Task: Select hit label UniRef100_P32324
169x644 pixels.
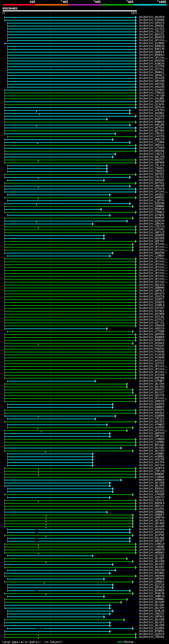Action: point(152,116)
